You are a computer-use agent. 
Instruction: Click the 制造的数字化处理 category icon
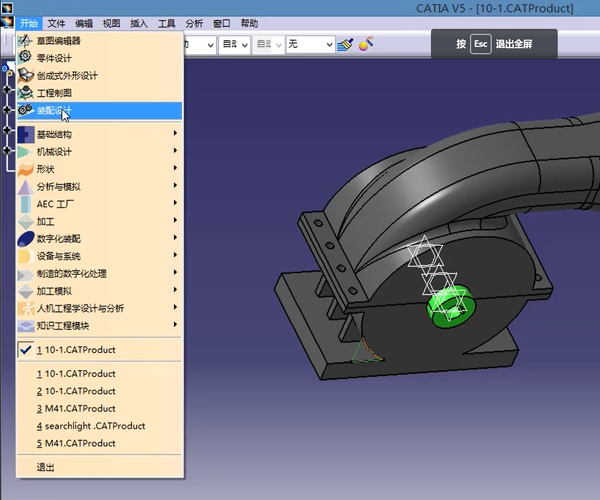tap(26, 274)
